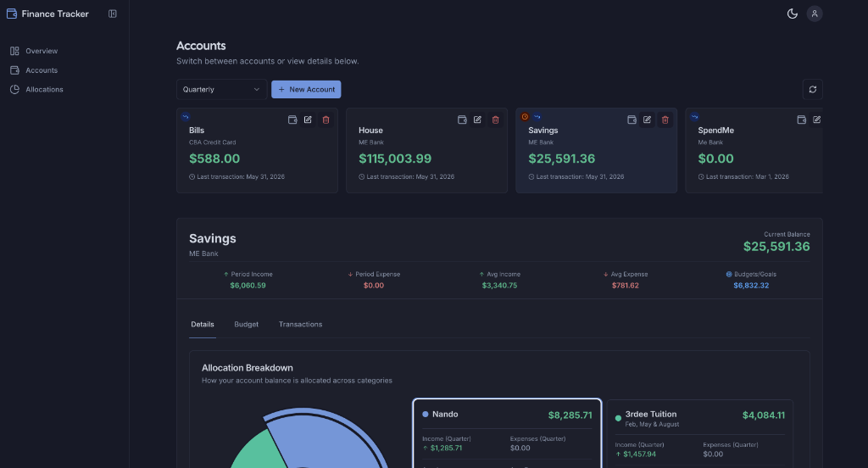Viewport: 868px width, 468px height.
Task: Select the SpendMe account card
Action: tap(754, 151)
